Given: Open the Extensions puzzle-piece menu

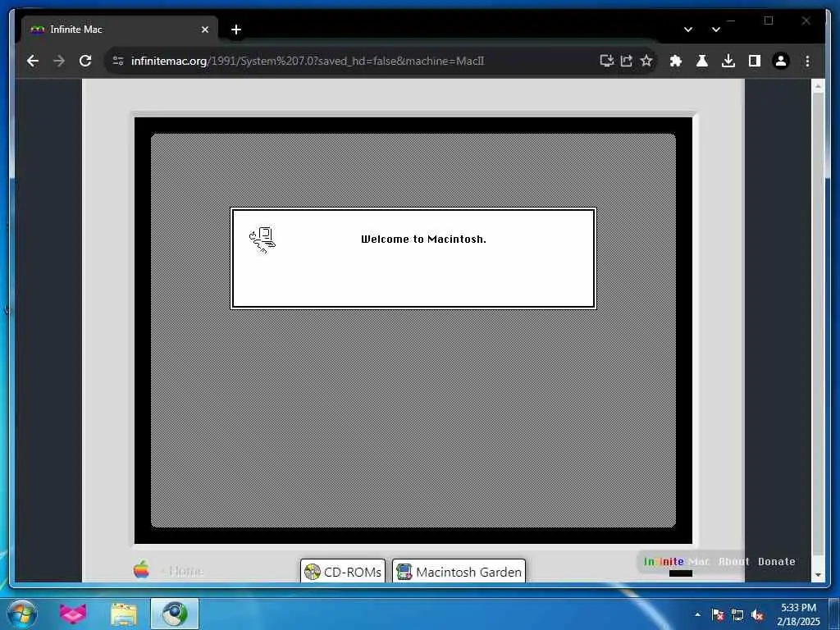Looking at the screenshot, I should (676, 61).
